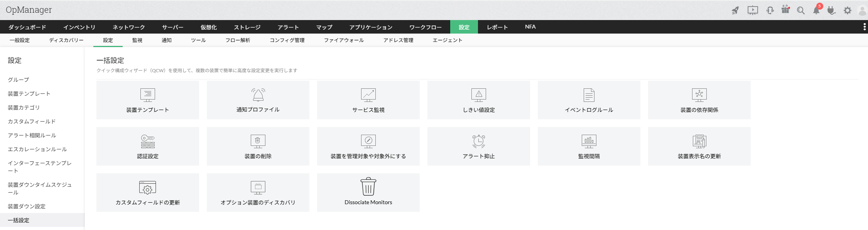Image resolution: width=868 pixels, height=230 pixels.
Task: Click the サービス監視 chart icon
Action: click(x=368, y=95)
